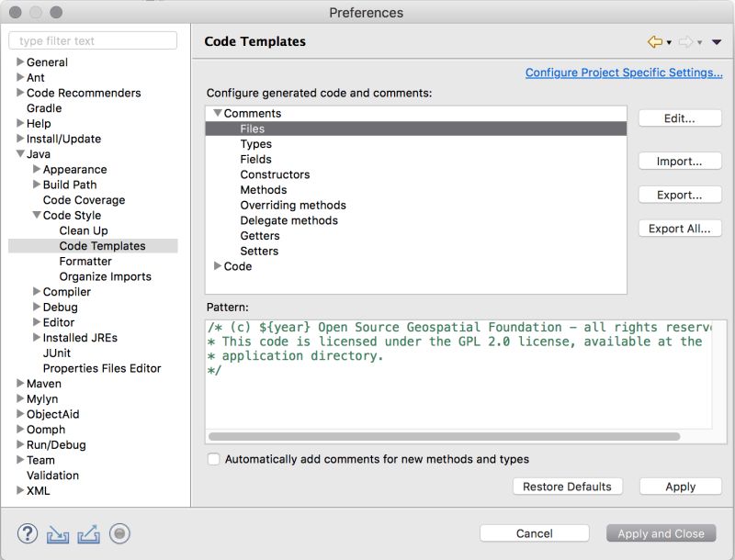Viewport: 735px width, 560px height.
Task: Open the back-history dropdown arrow
Action: pyautogui.click(x=669, y=42)
